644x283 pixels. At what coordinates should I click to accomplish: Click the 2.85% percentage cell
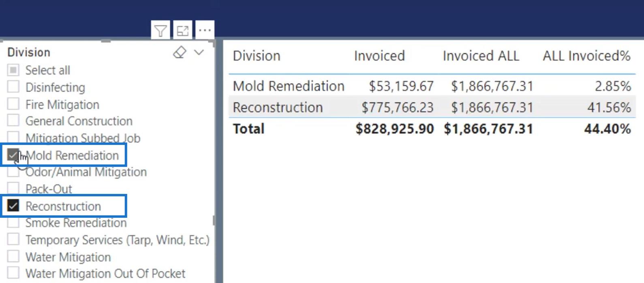(613, 86)
